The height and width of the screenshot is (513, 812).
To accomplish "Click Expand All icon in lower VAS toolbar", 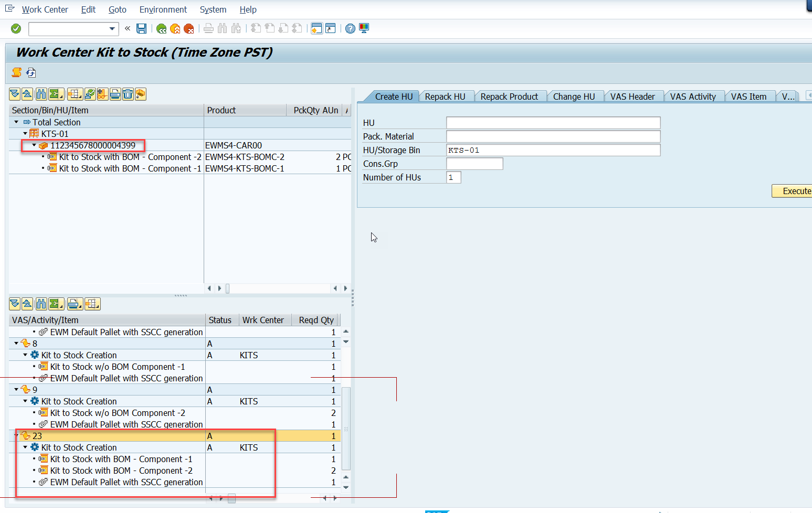I will point(15,304).
